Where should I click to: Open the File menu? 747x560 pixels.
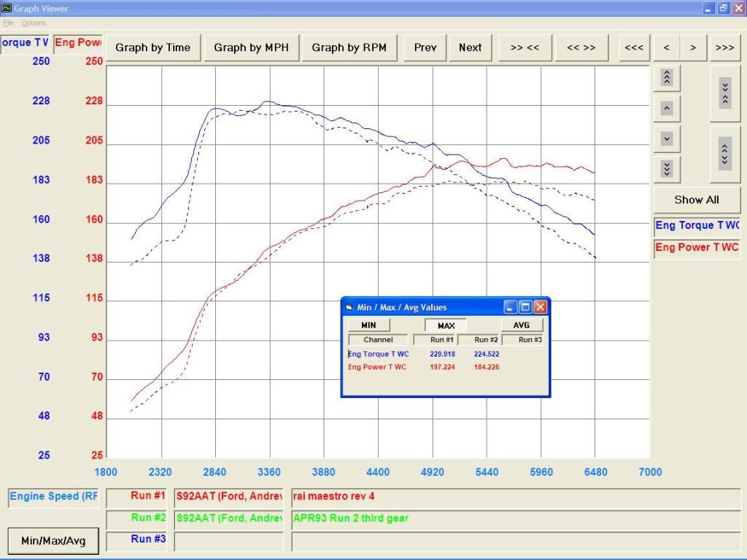[8, 23]
